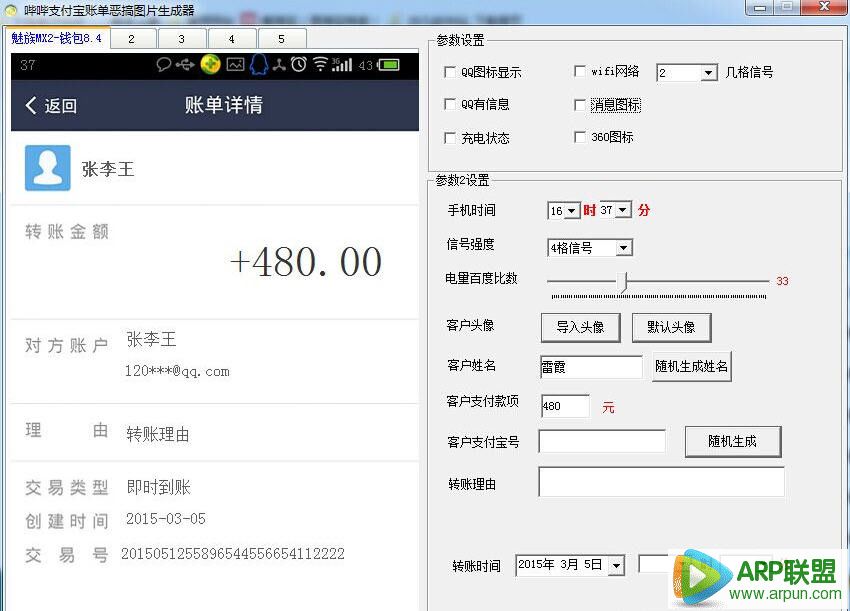Click the creation date 2015-03-05
Viewport: 850px width, 611px height.
pyautogui.click(x=166, y=519)
